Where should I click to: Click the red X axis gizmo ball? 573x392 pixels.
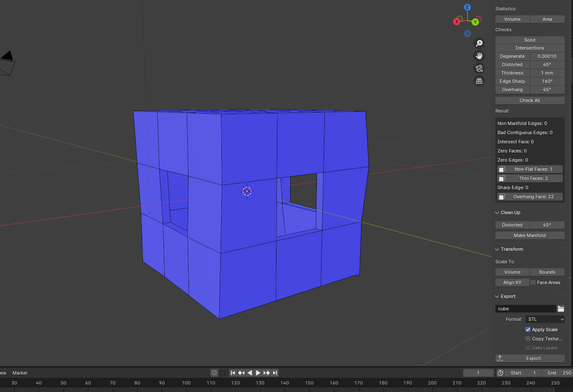[457, 22]
